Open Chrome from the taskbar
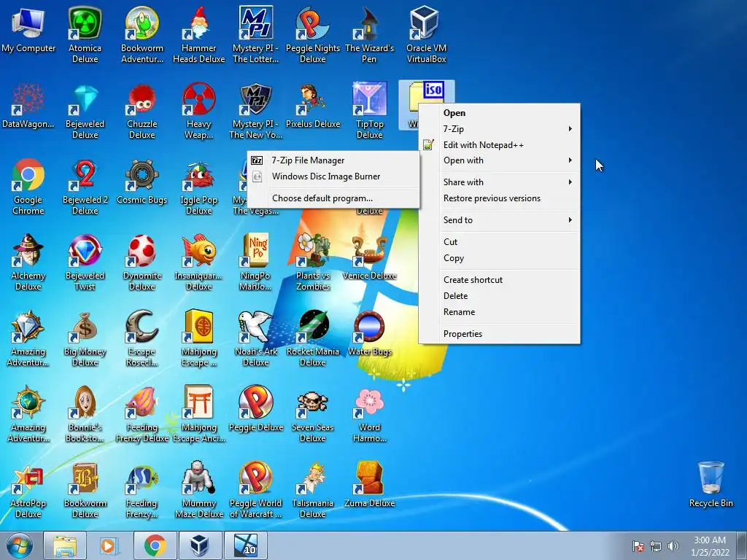This screenshot has width=747, height=560. pos(155,545)
